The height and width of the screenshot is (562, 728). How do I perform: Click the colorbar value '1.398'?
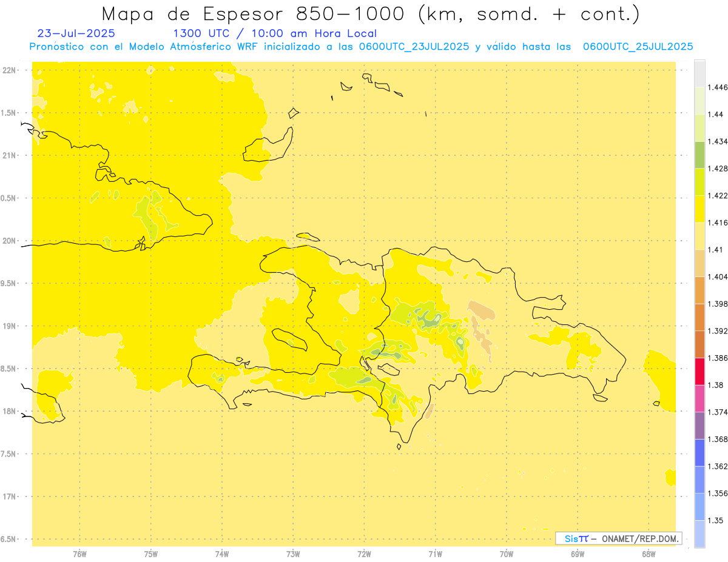click(x=719, y=304)
